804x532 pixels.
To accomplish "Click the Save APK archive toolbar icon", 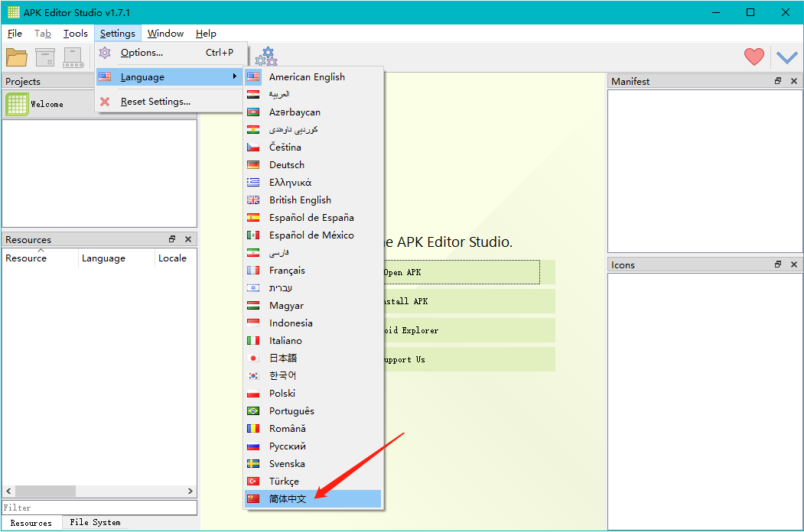I will (45, 57).
